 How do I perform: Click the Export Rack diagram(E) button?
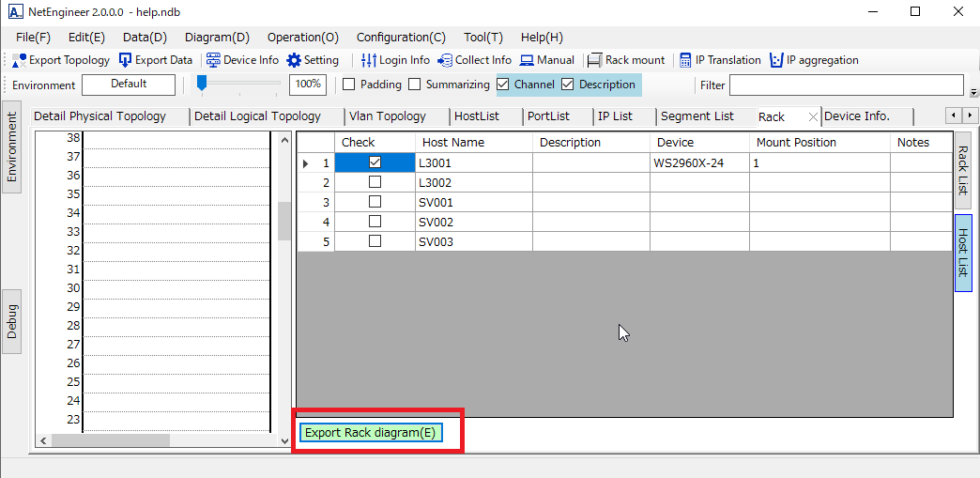pyautogui.click(x=370, y=433)
